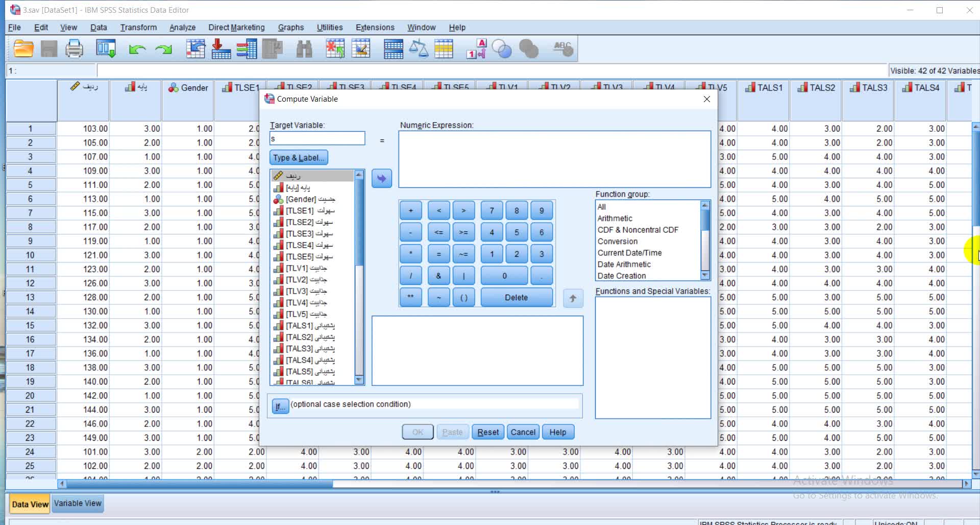Image resolution: width=980 pixels, height=525 pixels.
Task: Switch to Variable View tab
Action: pyautogui.click(x=78, y=504)
